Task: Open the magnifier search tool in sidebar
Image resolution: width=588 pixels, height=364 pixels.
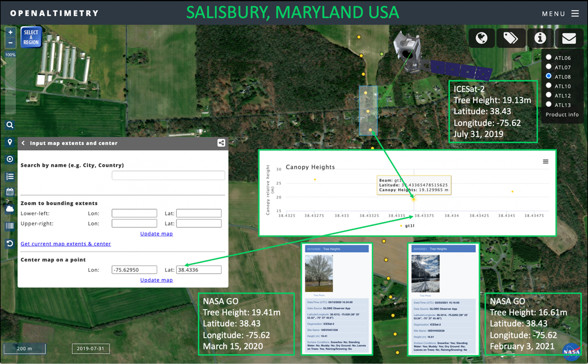Action: 10,125
